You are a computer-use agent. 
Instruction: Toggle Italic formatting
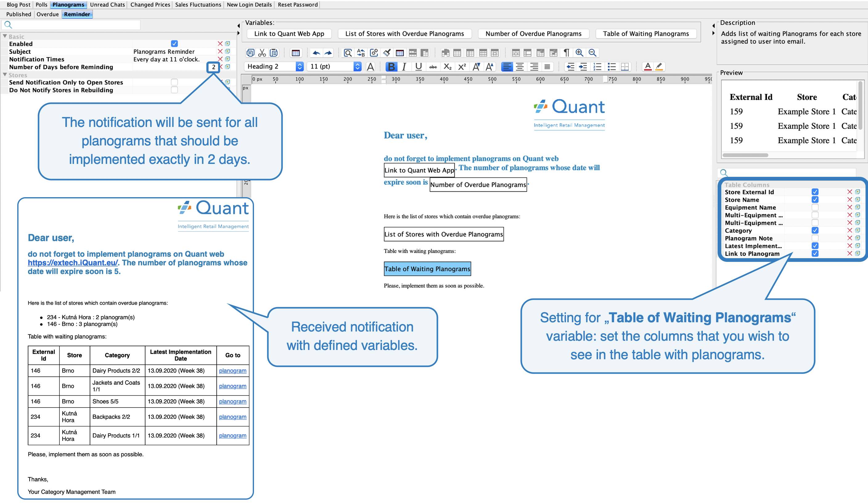click(x=404, y=67)
